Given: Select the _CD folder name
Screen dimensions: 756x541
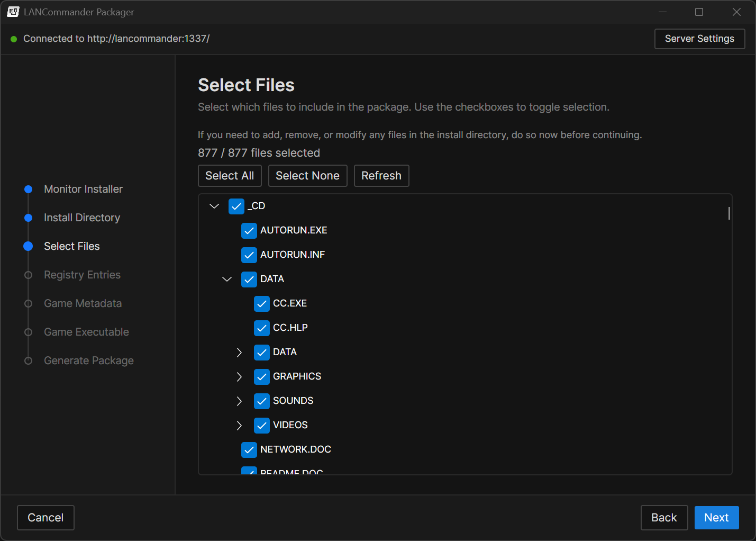Looking at the screenshot, I should coord(256,206).
